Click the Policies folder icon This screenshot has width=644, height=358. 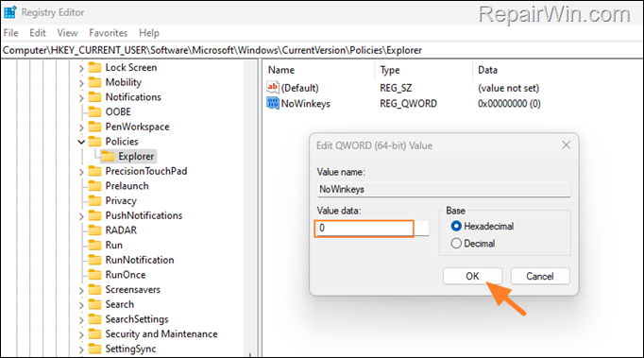94,142
